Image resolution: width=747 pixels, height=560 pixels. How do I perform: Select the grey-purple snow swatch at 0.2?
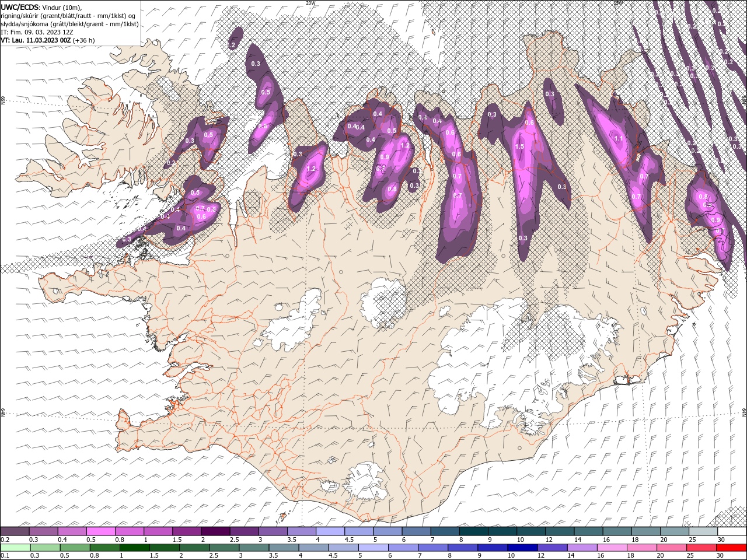pos(15,531)
